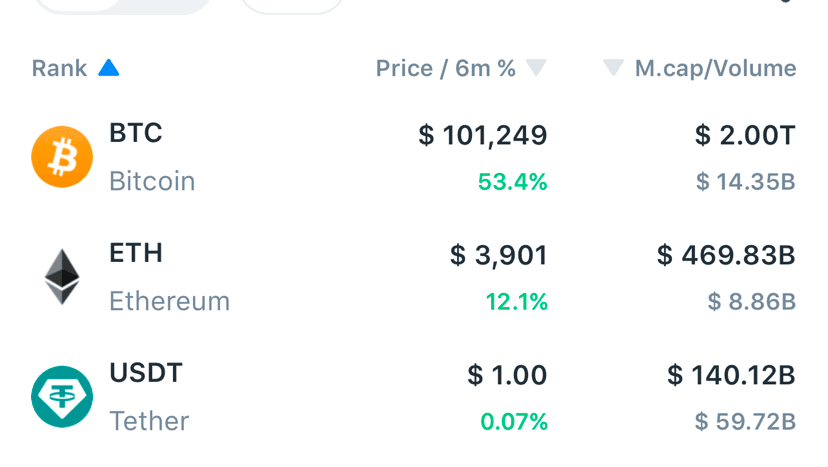The height and width of the screenshot is (467, 828).
Task: Click the 12.1% change for Ethereum
Action: [x=517, y=301]
